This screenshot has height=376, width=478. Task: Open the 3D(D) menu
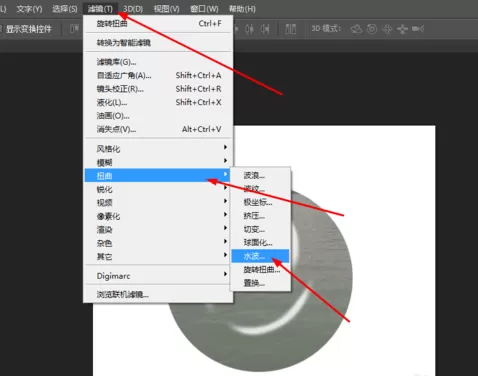point(133,9)
